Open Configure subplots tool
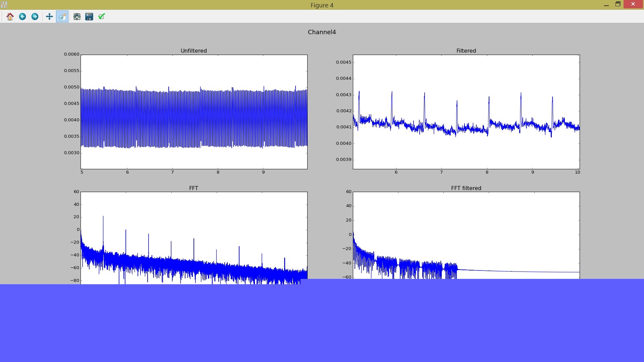The image size is (644, 362). tap(77, 16)
